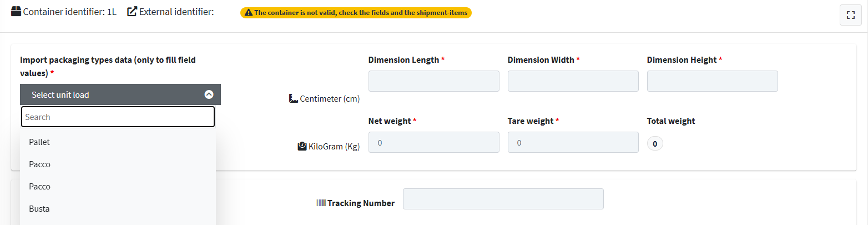Click the ruler icon beside Centimeter
868x225 pixels.
(x=294, y=98)
